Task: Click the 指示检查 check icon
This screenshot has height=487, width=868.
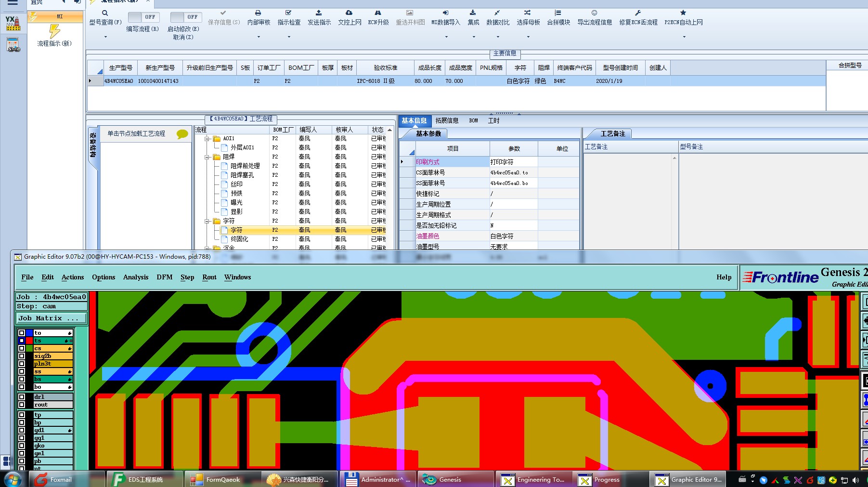Action: click(288, 13)
